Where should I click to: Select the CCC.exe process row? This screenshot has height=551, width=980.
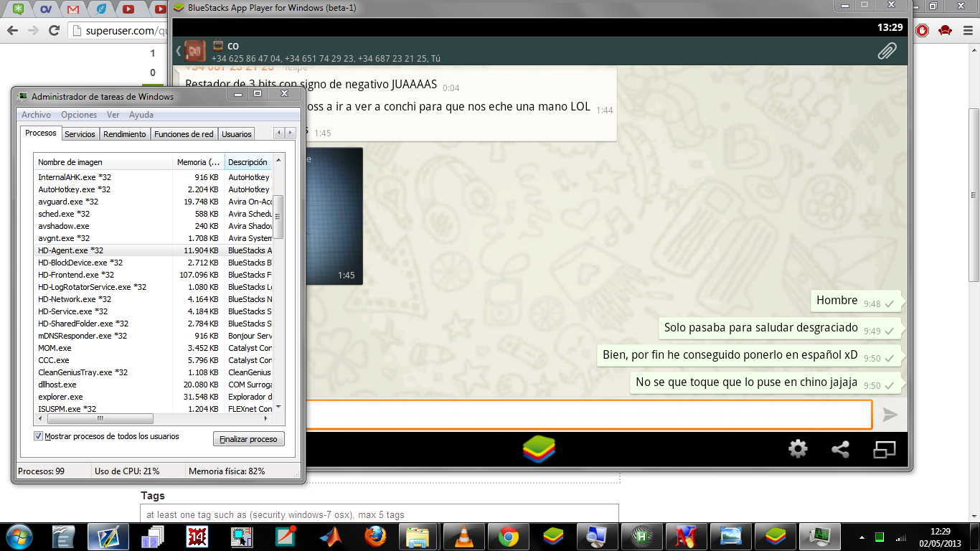click(x=154, y=360)
